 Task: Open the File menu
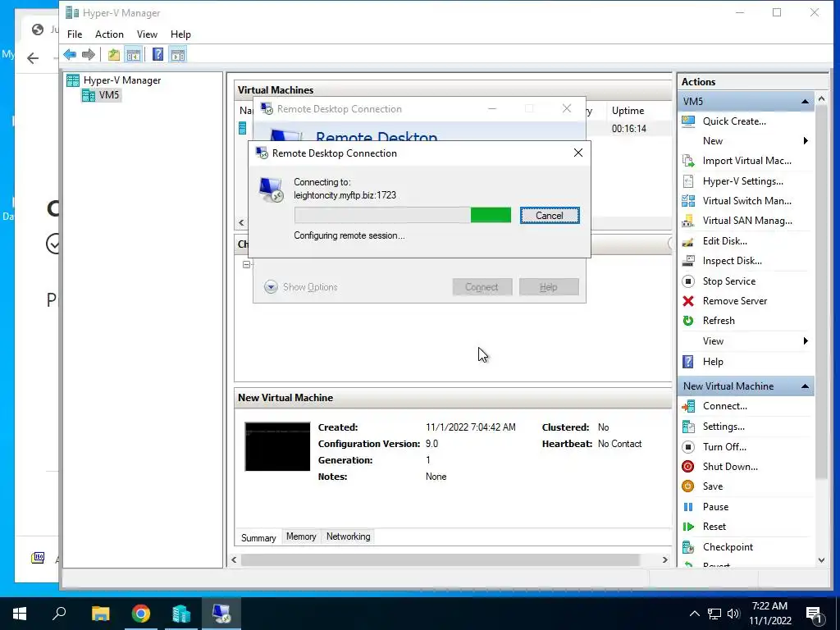coord(75,34)
